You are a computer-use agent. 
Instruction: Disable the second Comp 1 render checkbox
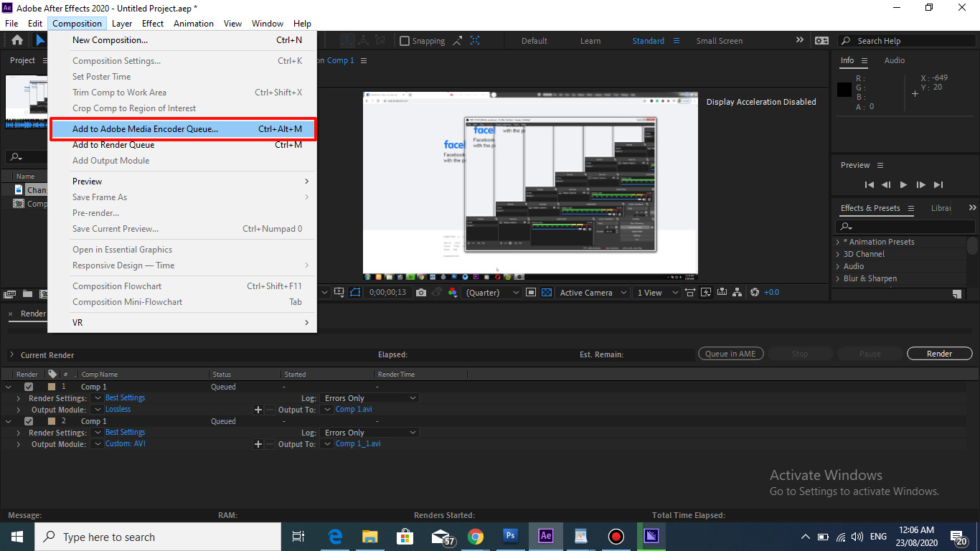29,421
